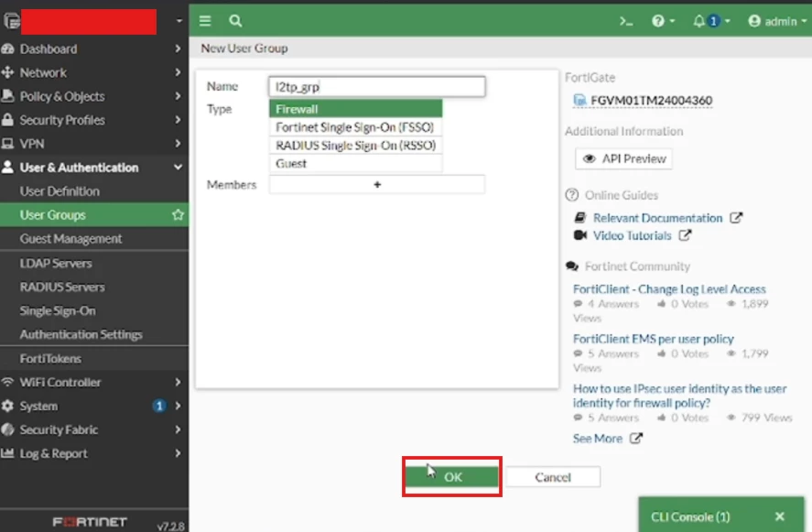Expand the Policy & Objects chevron
The image size is (812, 532).
point(178,96)
